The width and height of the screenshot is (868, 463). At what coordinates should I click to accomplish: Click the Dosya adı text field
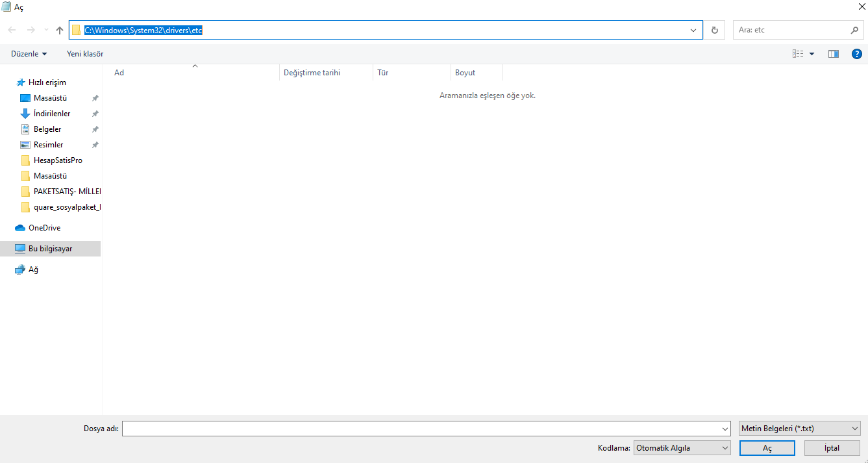(421, 429)
